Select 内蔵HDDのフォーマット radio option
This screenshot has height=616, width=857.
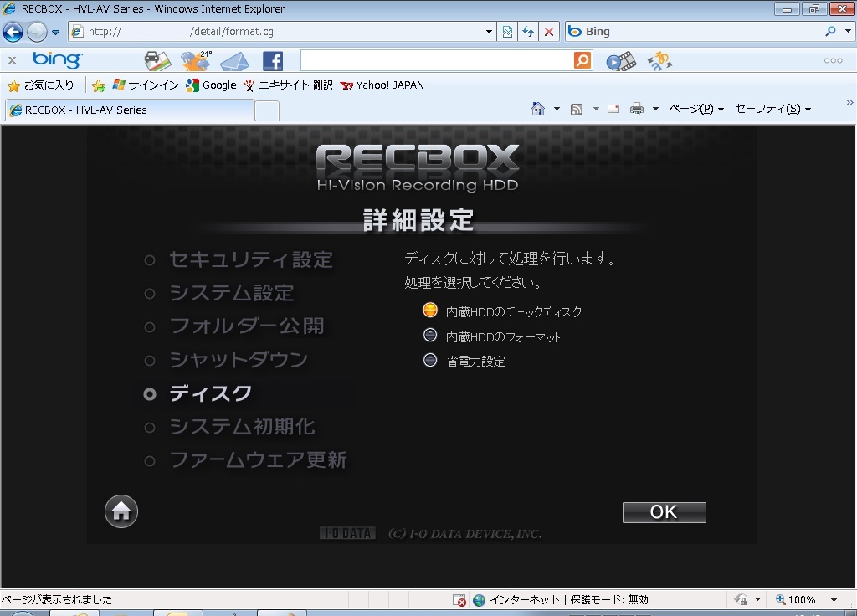click(x=430, y=335)
